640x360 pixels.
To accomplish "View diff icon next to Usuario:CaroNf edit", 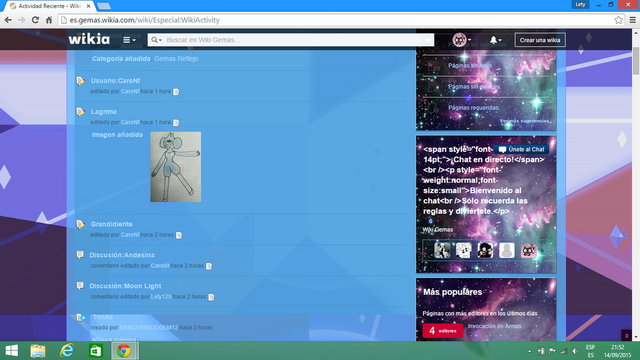I will click(176, 92).
